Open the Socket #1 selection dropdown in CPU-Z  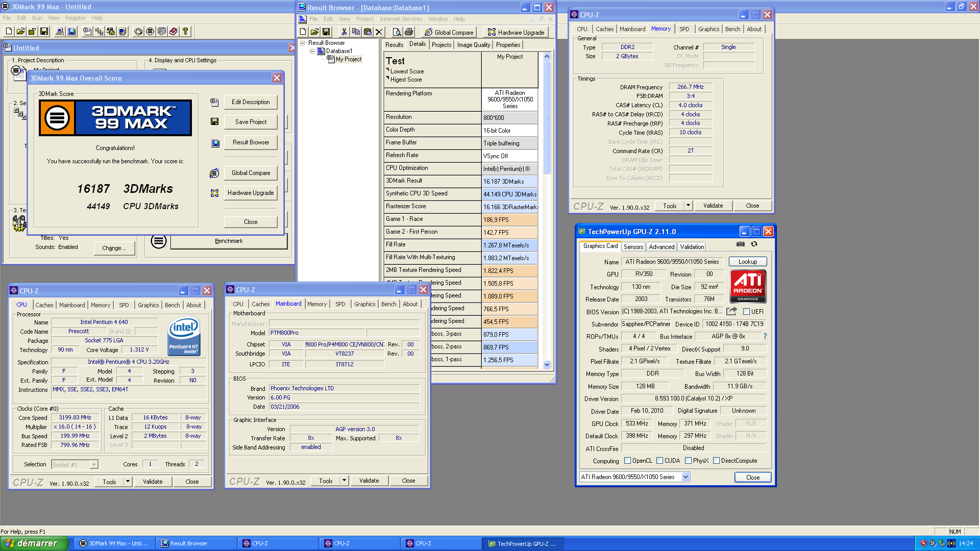(x=94, y=464)
